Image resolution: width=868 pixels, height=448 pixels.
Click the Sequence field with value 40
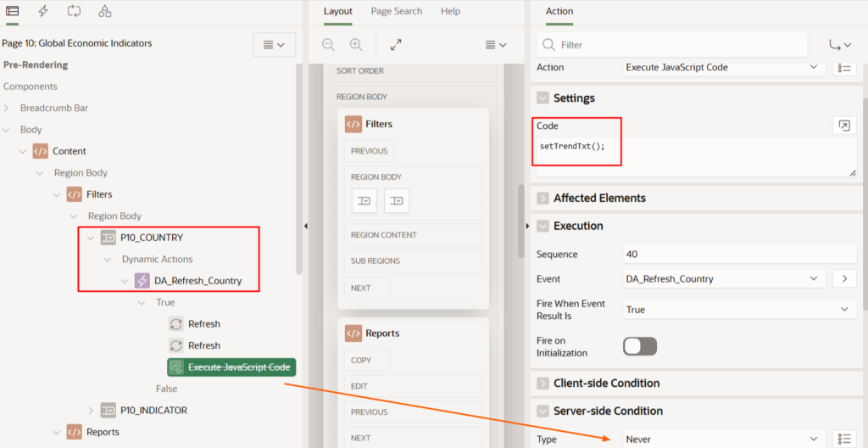click(739, 255)
